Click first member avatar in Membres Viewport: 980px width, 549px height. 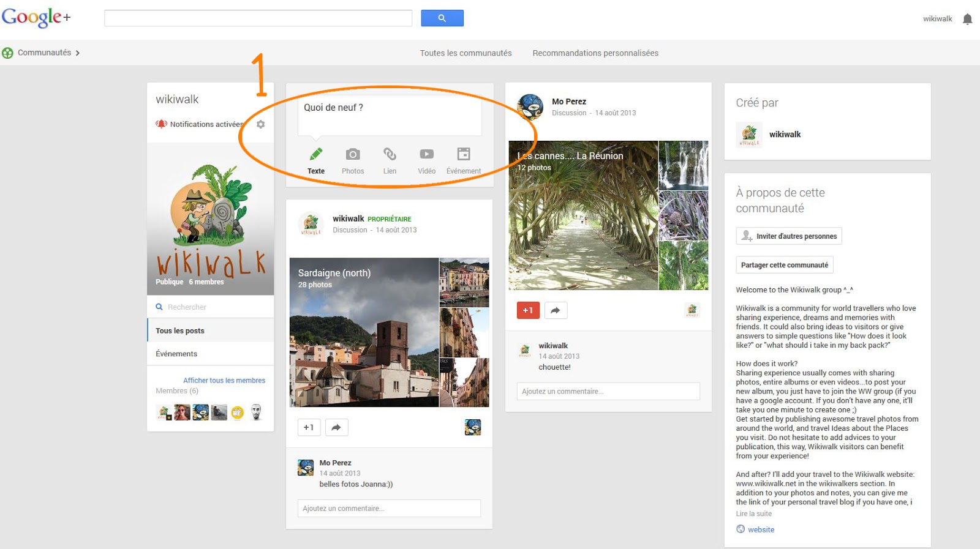164,413
